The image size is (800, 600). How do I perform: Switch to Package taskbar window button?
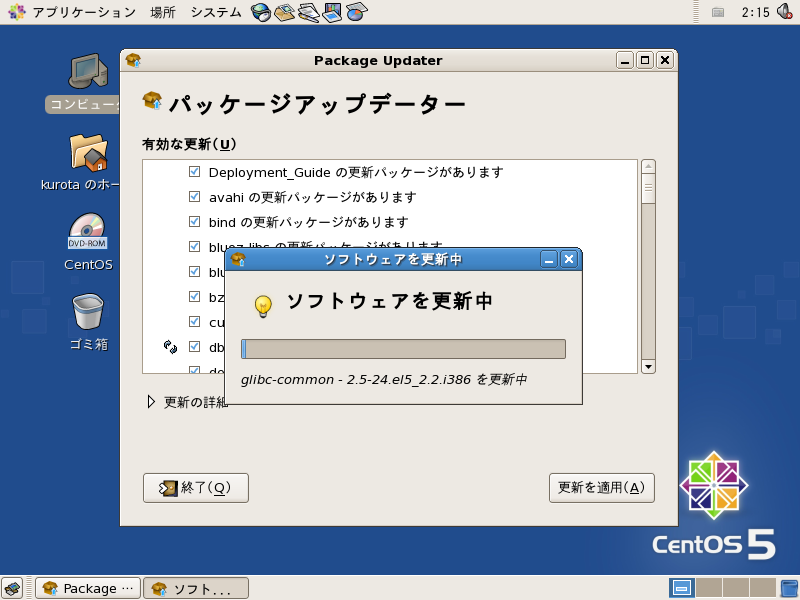click(88, 588)
